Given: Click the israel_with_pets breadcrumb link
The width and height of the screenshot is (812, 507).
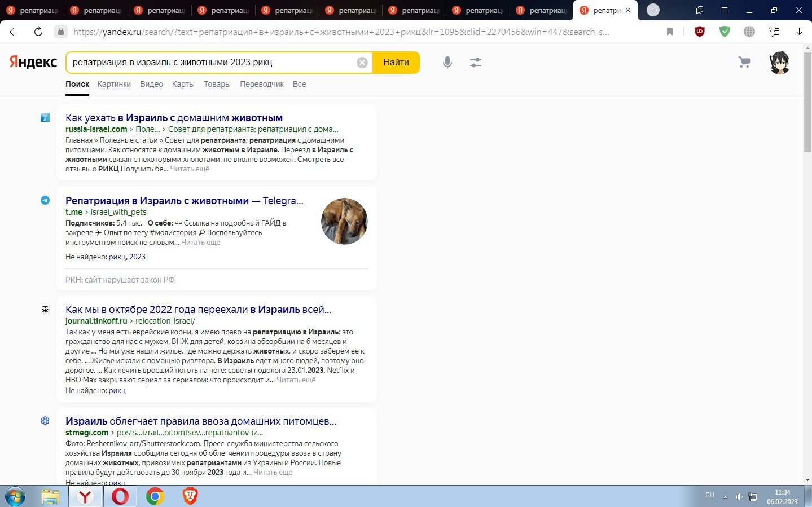Looking at the screenshot, I should [x=118, y=212].
